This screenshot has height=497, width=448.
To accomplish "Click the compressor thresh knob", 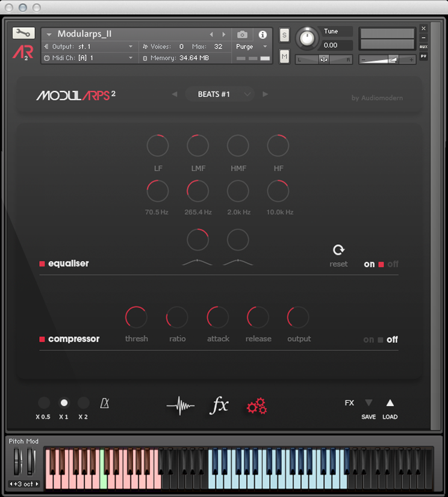I will click(136, 317).
